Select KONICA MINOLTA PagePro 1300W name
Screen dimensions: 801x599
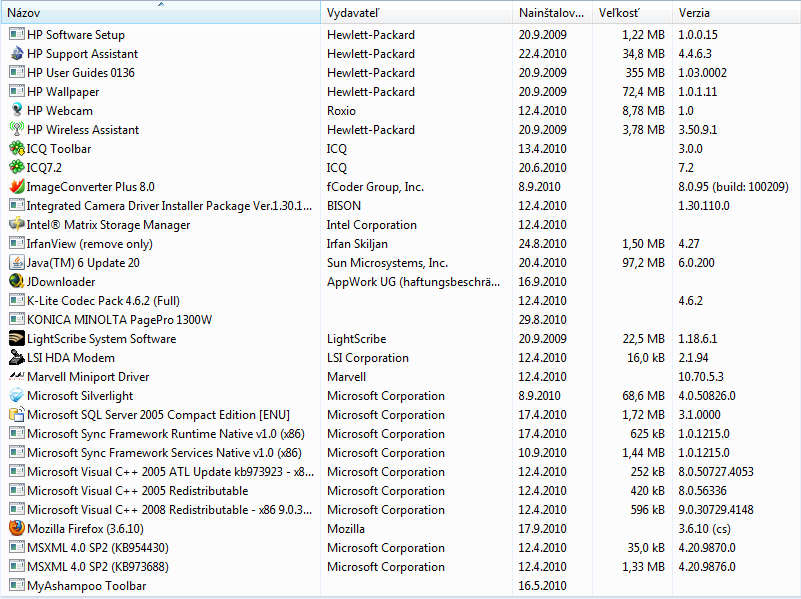pos(120,320)
